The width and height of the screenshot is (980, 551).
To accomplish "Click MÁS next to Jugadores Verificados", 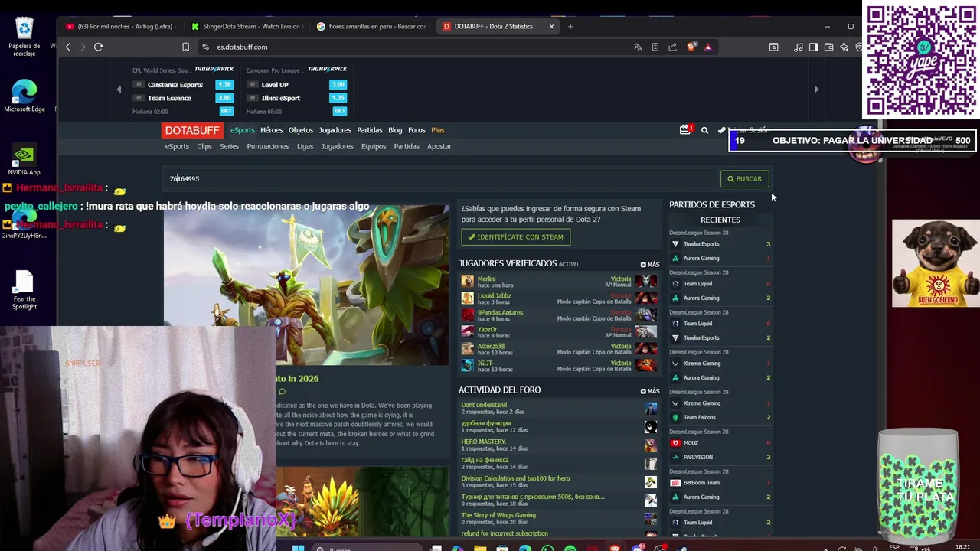I will click(650, 265).
